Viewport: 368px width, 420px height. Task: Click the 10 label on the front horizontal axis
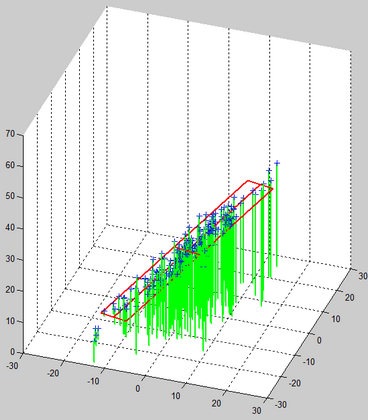click(175, 396)
